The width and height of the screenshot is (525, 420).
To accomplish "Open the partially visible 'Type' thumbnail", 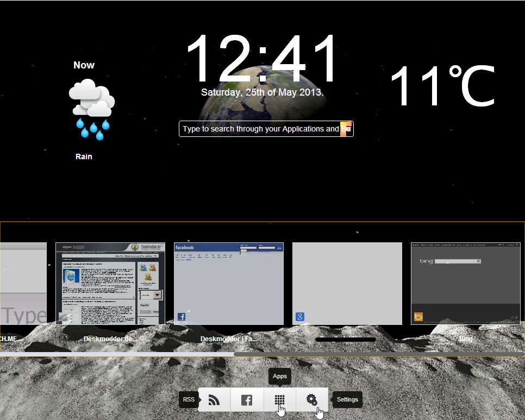I will 23,284.
